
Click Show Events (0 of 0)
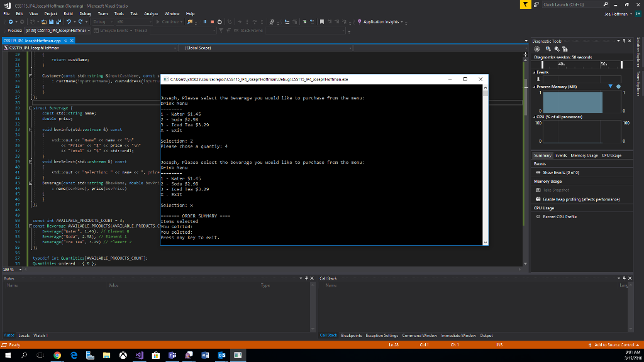(560, 173)
